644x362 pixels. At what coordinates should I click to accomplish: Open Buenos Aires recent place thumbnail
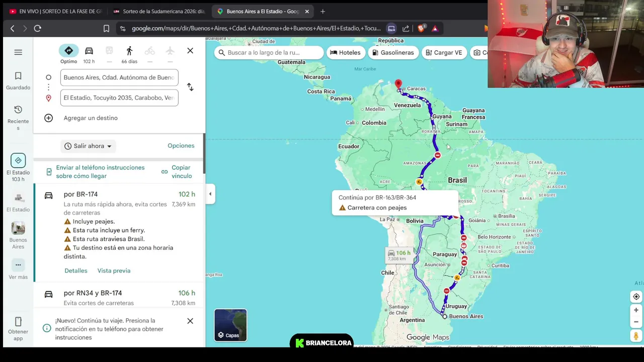point(18,235)
